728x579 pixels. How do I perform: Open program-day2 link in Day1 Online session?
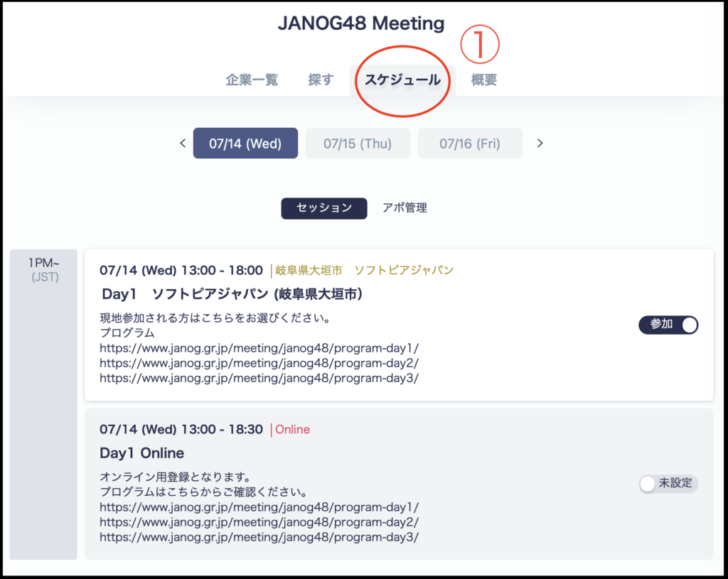tap(259, 522)
